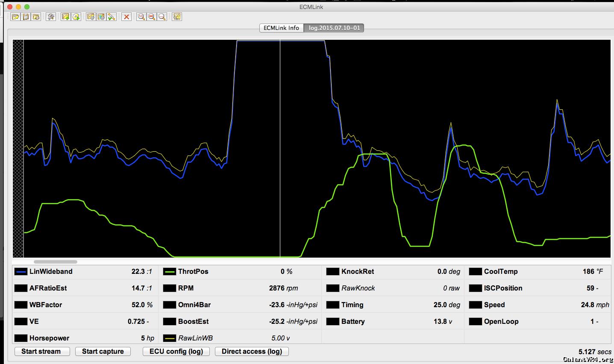614x364 pixels.
Task: Click the Start stream button
Action: coord(41,351)
